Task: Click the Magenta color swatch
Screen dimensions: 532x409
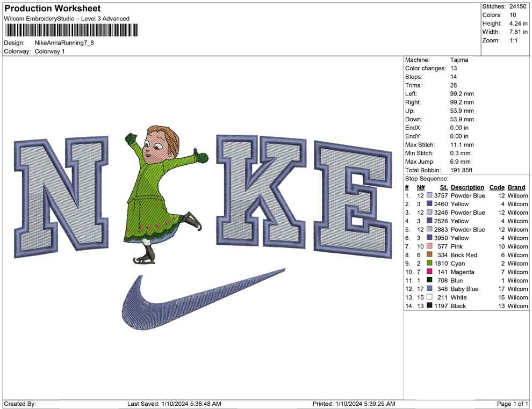Action: (429, 272)
